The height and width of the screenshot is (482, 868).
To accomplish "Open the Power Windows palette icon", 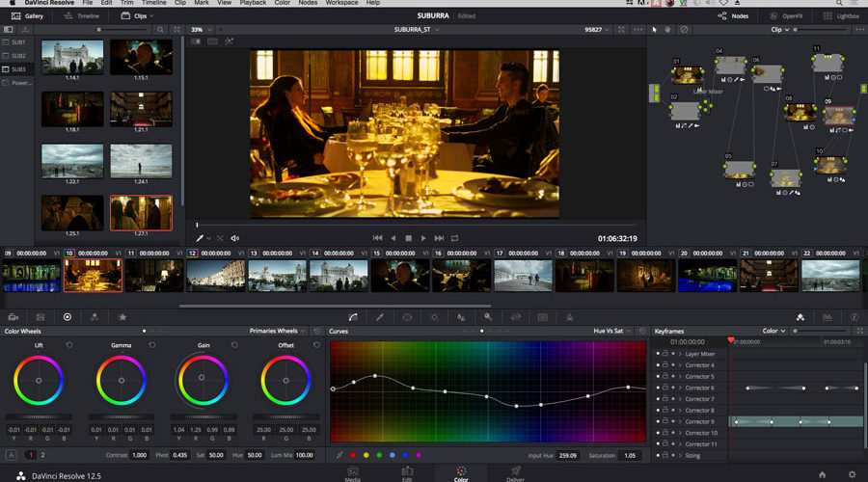I will tap(407, 317).
